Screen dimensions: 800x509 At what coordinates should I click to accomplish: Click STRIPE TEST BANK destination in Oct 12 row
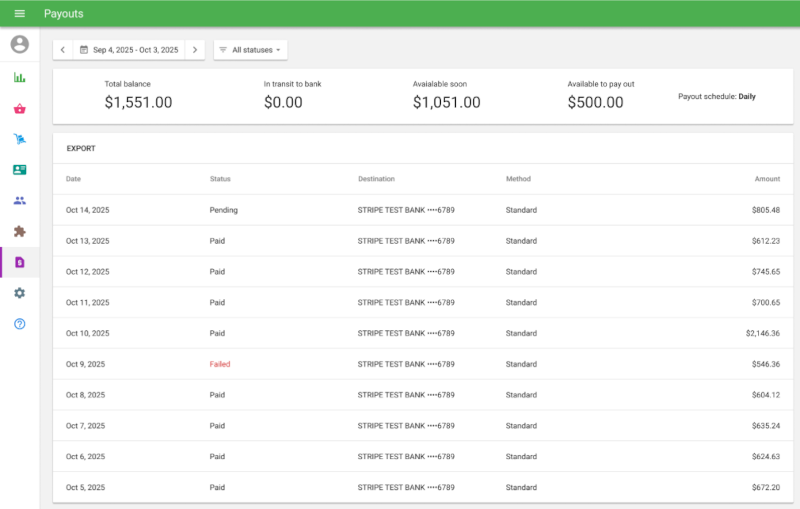point(406,272)
